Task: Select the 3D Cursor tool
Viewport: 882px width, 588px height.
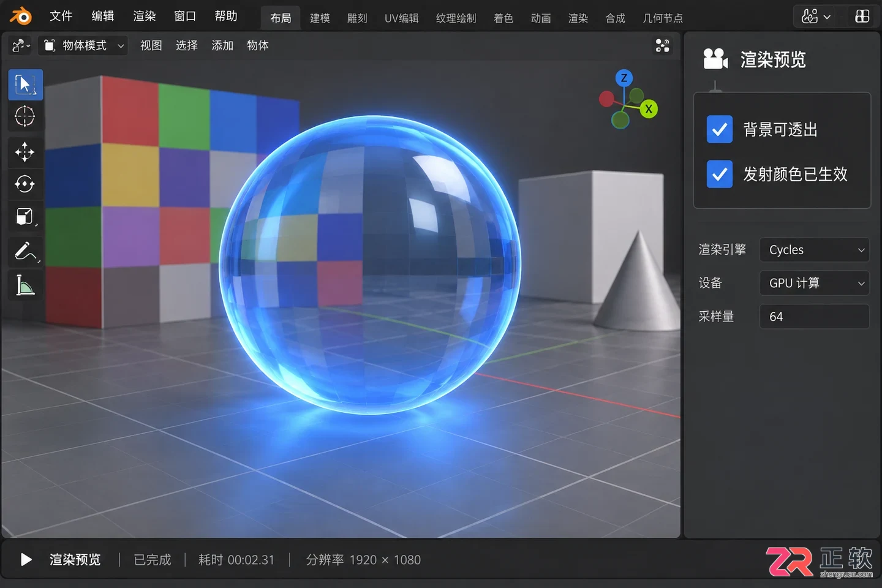Action: pyautogui.click(x=25, y=116)
